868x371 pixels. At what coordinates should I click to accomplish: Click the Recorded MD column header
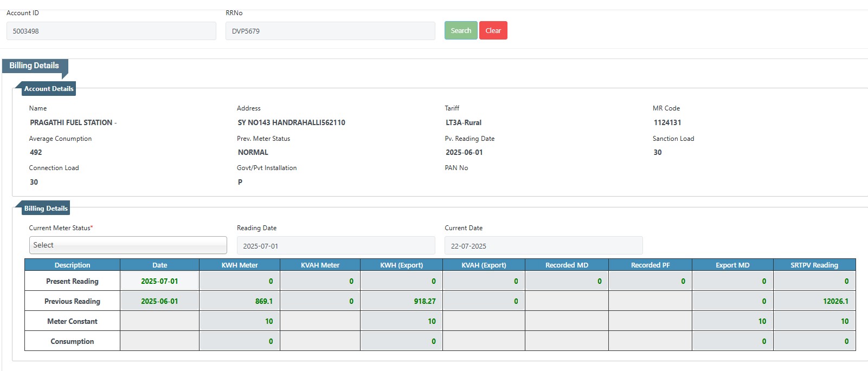coord(567,265)
